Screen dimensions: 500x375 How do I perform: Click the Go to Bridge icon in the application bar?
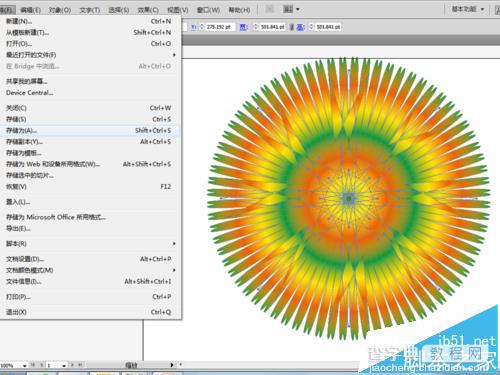[x=270, y=9]
